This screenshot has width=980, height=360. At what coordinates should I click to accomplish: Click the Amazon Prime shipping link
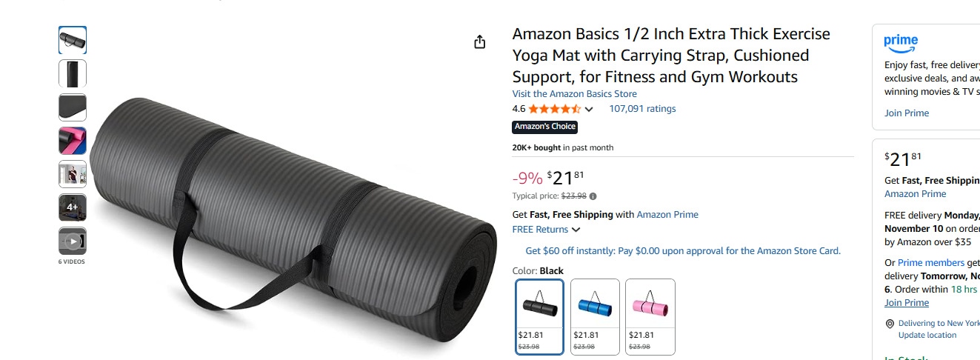click(667, 215)
